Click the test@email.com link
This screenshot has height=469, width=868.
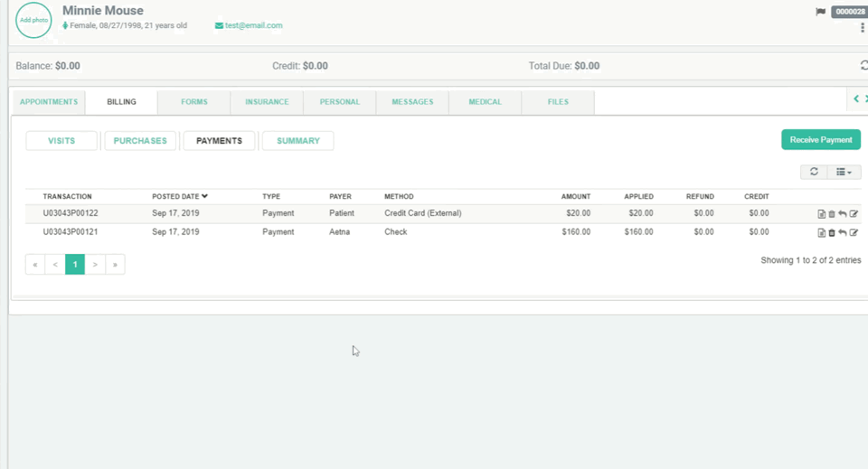click(x=253, y=26)
